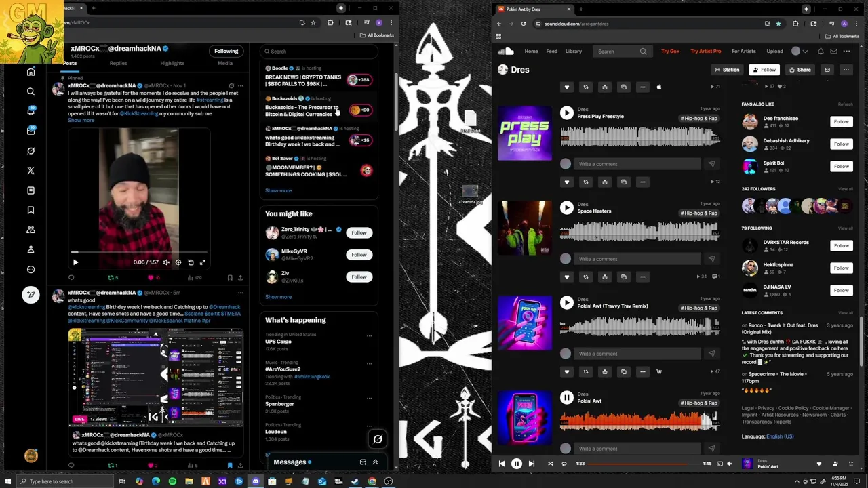Click the X search field
The width and height of the screenshot is (868, 488).
tap(319, 52)
